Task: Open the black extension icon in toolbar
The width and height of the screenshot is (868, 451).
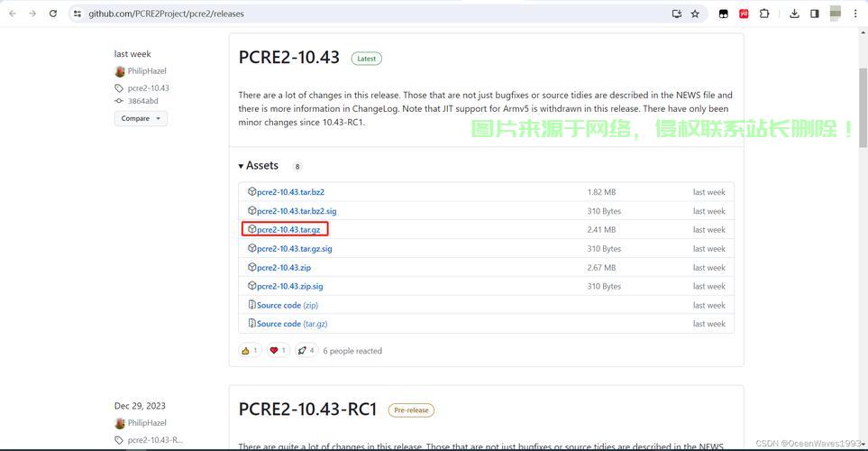Action: (724, 14)
